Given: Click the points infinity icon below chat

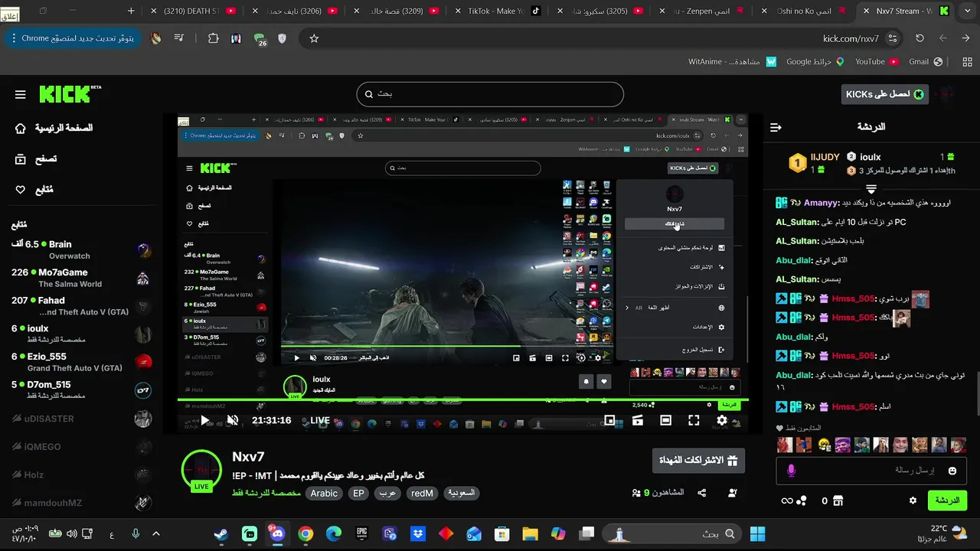Looking at the screenshot, I should coord(787,500).
